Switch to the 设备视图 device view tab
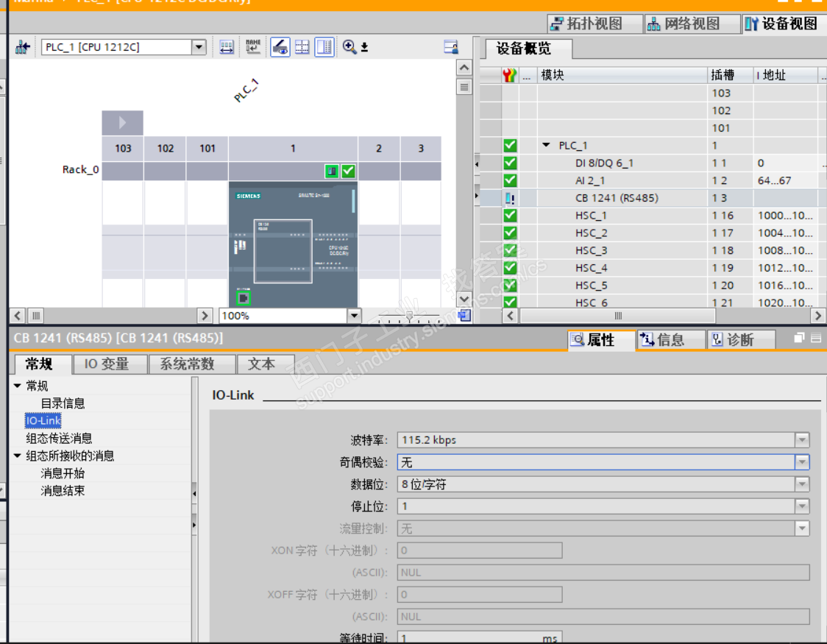Image resolution: width=827 pixels, height=644 pixels. pyautogui.click(x=783, y=24)
